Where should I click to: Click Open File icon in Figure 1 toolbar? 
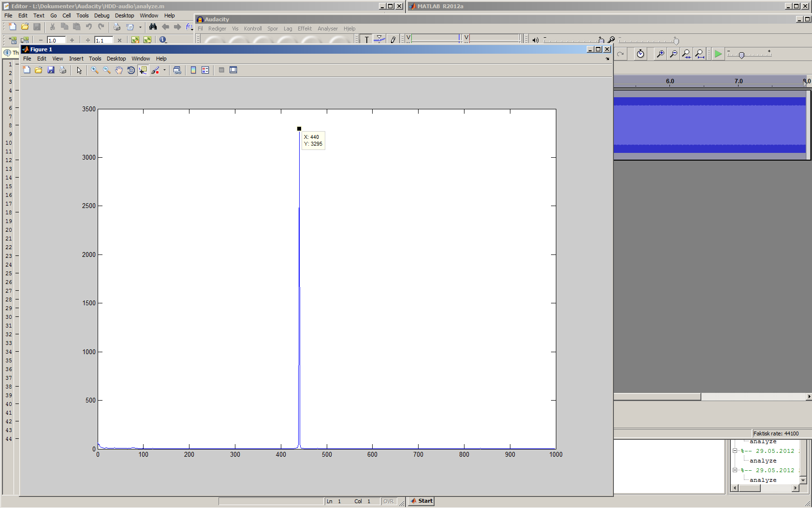[x=39, y=70]
